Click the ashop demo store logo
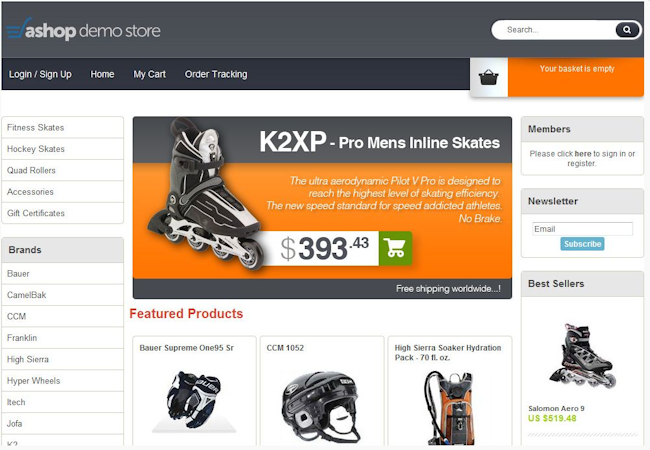The height and width of the screenshot is (450, 650). (x=84, y=29)
